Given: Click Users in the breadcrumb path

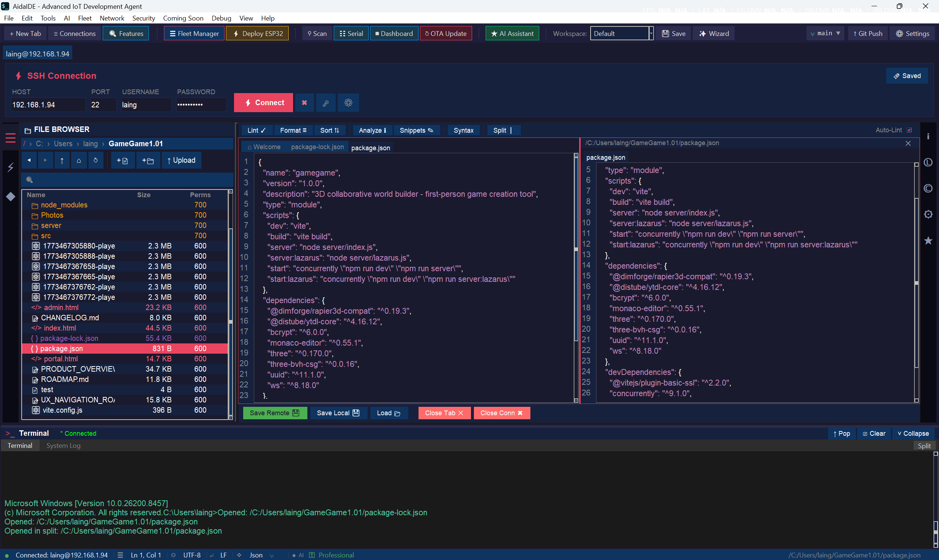Looking at the screenshot, I should [63, 144].
